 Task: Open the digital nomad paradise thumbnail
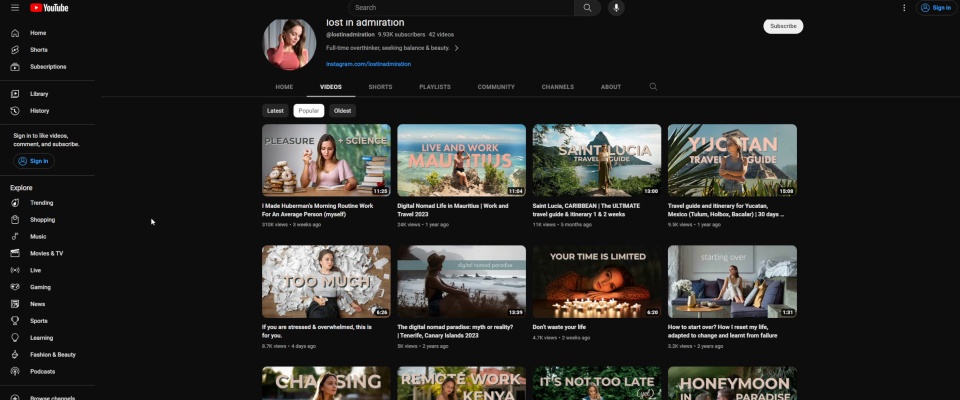pyautogui.click(x=462, y=281)
